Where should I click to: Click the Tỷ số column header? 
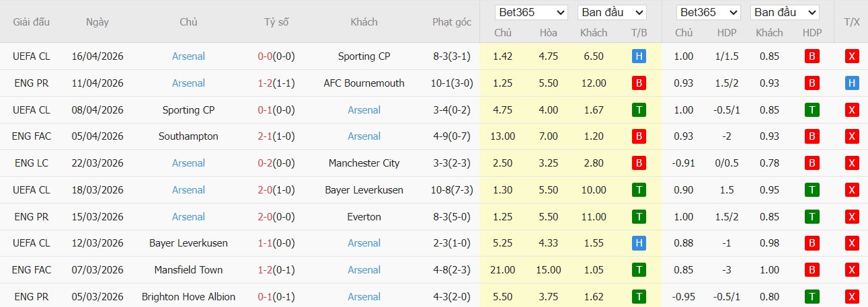(276, 22)
